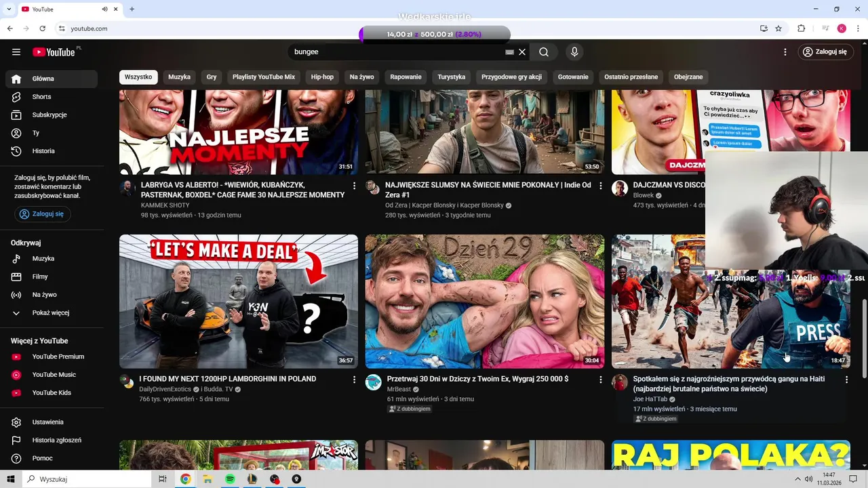The image size is (868, 488).
Task: Open options for Haiti gang leader video
Action: pyautogui.click(x=846, y=380)
